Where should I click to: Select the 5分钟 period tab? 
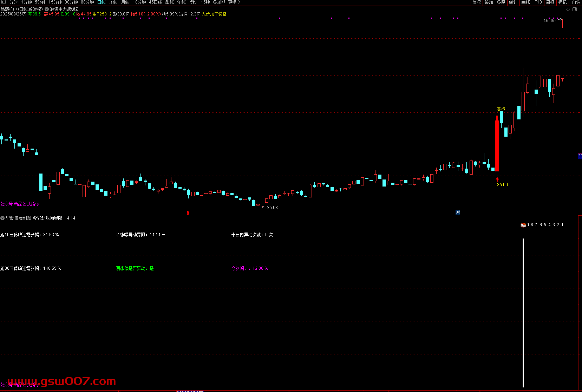[40, 2]
